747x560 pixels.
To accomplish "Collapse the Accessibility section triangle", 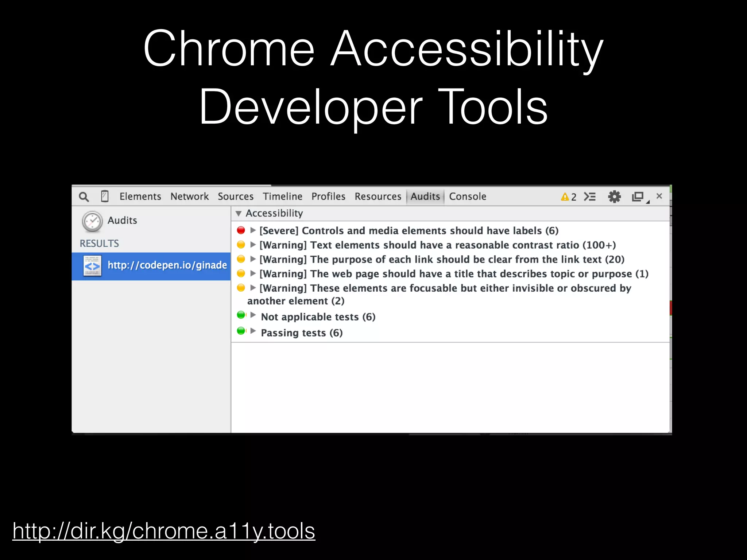I will [x=239, y=214].
